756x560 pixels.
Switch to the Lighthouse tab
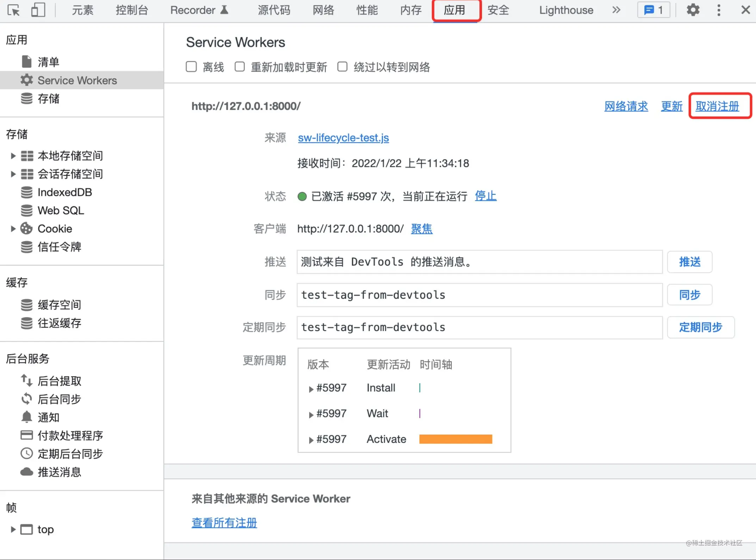(x=566, y=10)
